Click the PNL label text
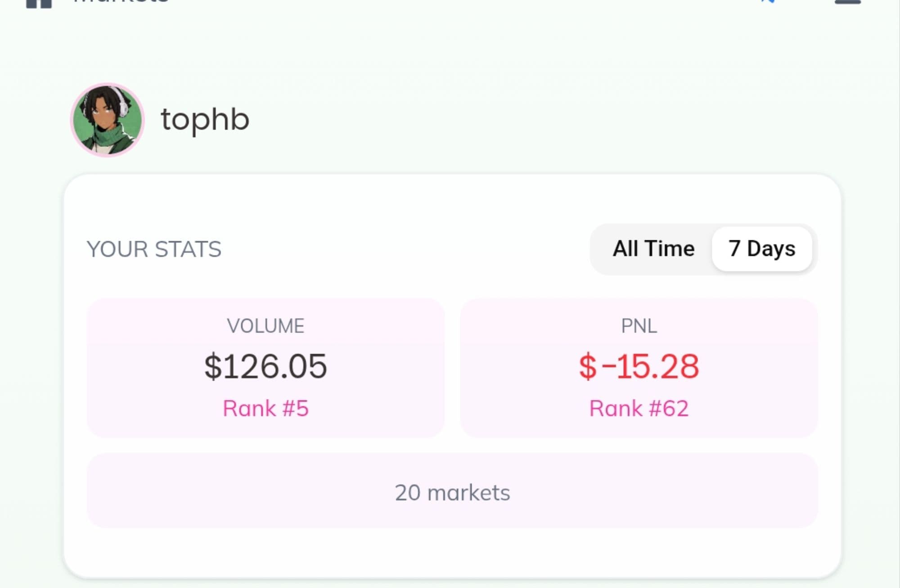 click(x=639, y=326)
